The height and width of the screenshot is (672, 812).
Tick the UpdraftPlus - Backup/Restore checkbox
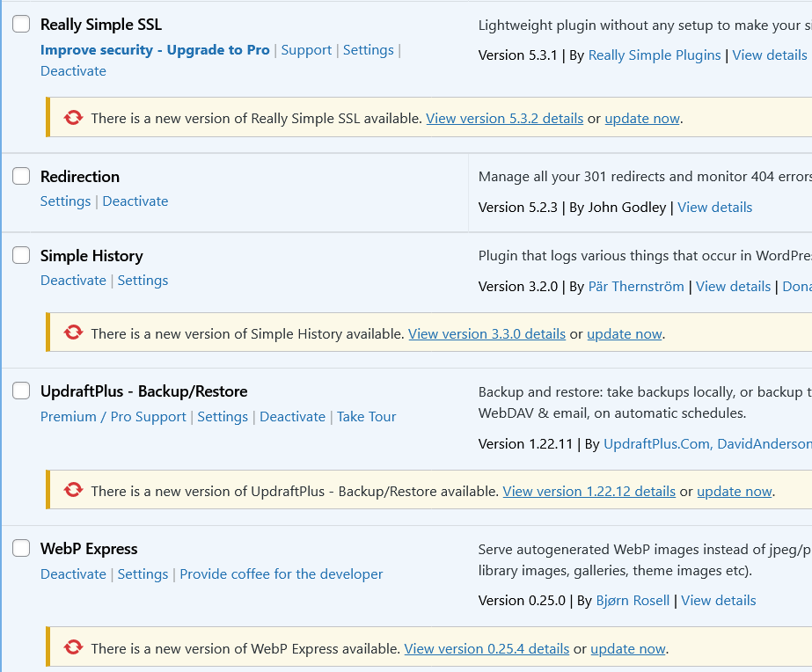(21, 391)
